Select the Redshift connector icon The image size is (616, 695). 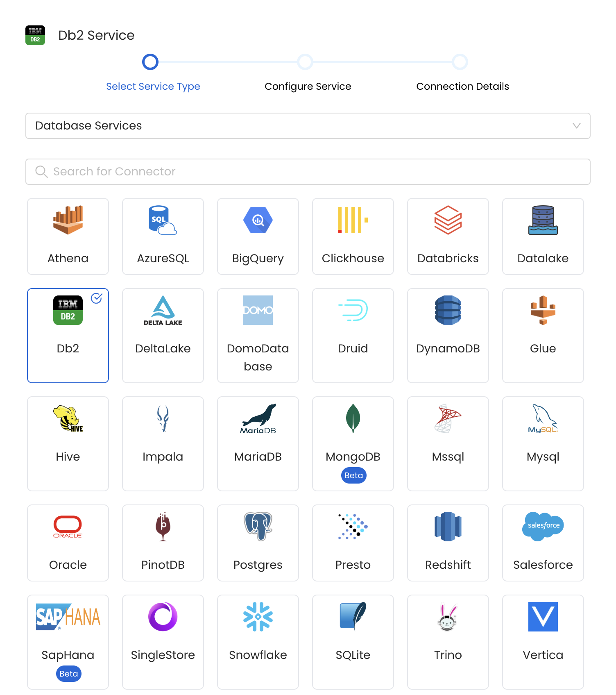(448, 527)
